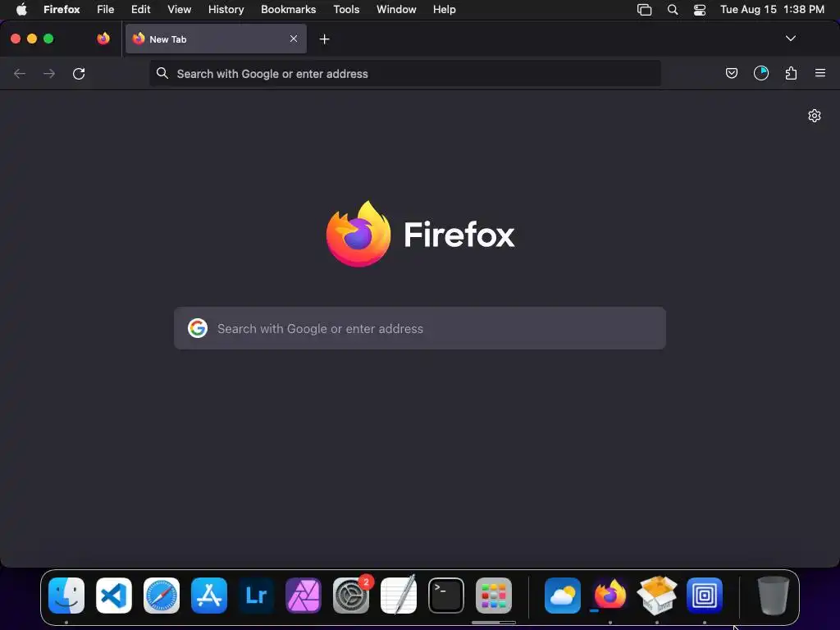Open the hamburger application menu

(820, 73)
